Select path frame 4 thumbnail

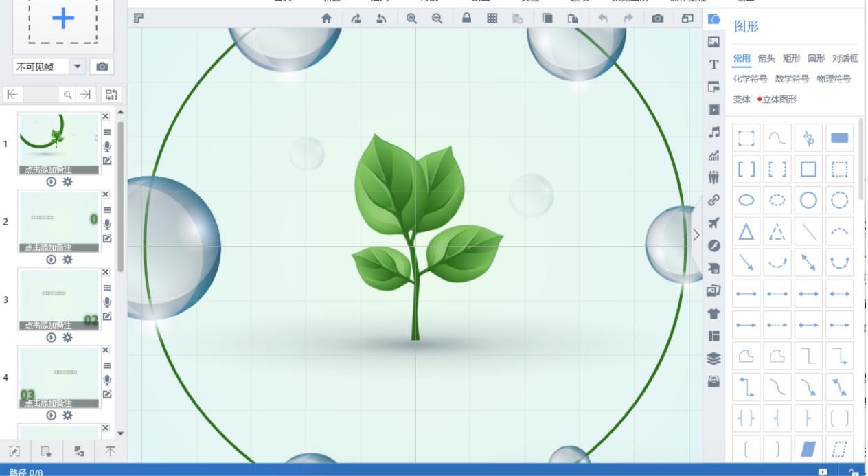click(58, 377)
